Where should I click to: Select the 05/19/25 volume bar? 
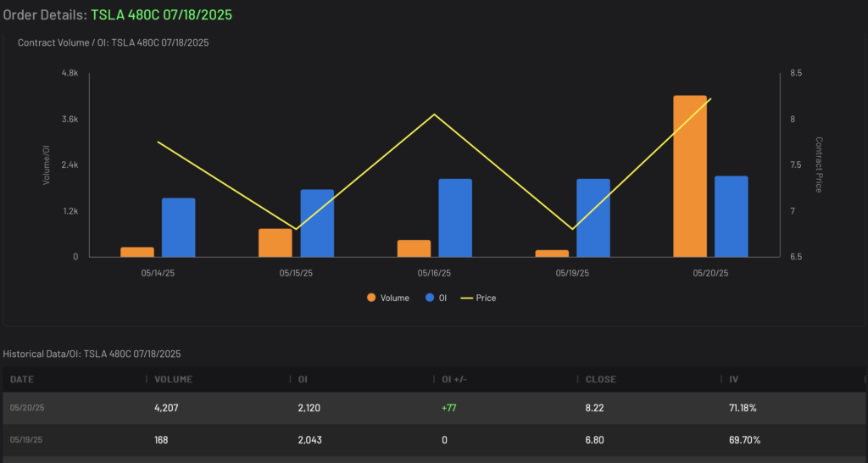(552, 254)
